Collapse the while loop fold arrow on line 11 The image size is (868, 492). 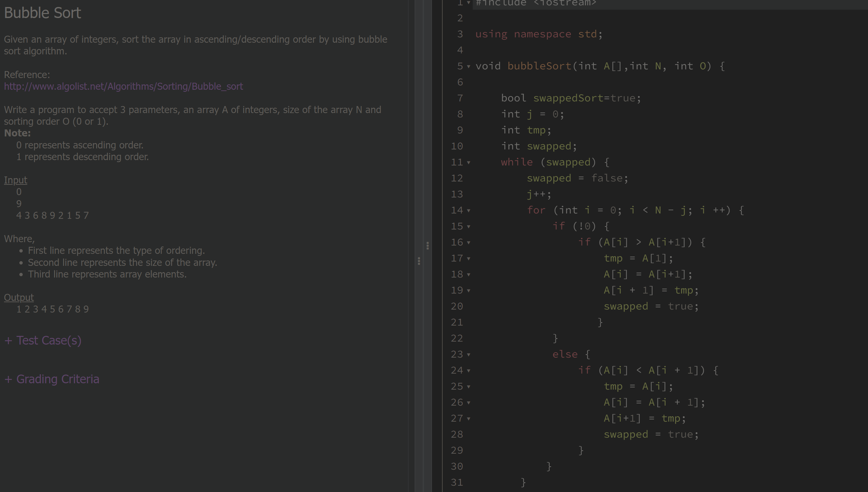(x=468, y=162)
